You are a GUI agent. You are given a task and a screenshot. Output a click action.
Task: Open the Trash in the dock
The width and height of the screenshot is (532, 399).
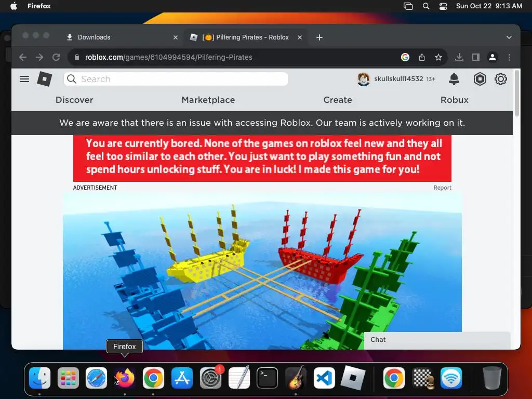[492, 378]
